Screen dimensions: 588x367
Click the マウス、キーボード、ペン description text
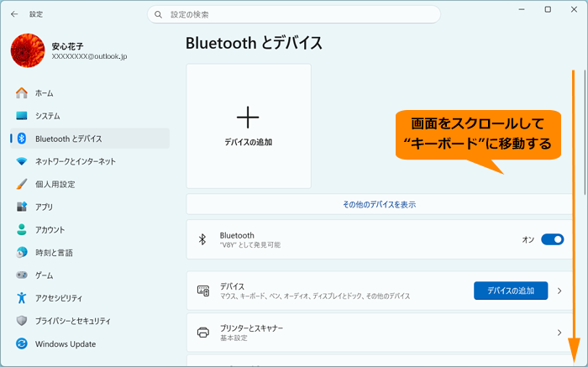[x=315, y=296]
